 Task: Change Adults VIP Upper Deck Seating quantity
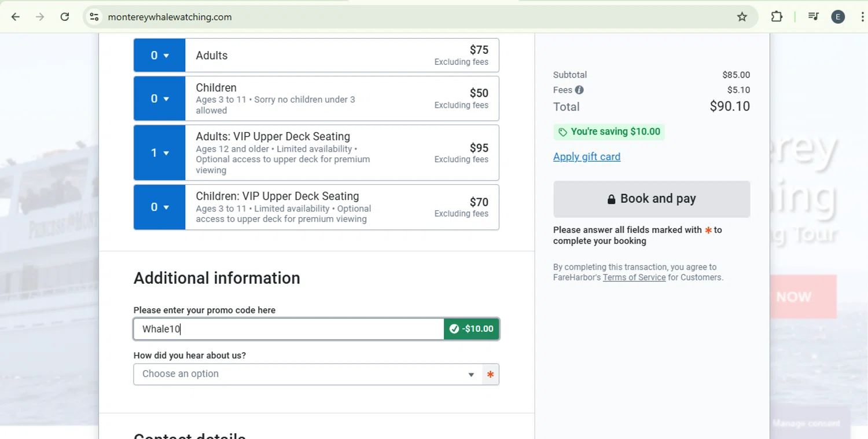point(160,153)
